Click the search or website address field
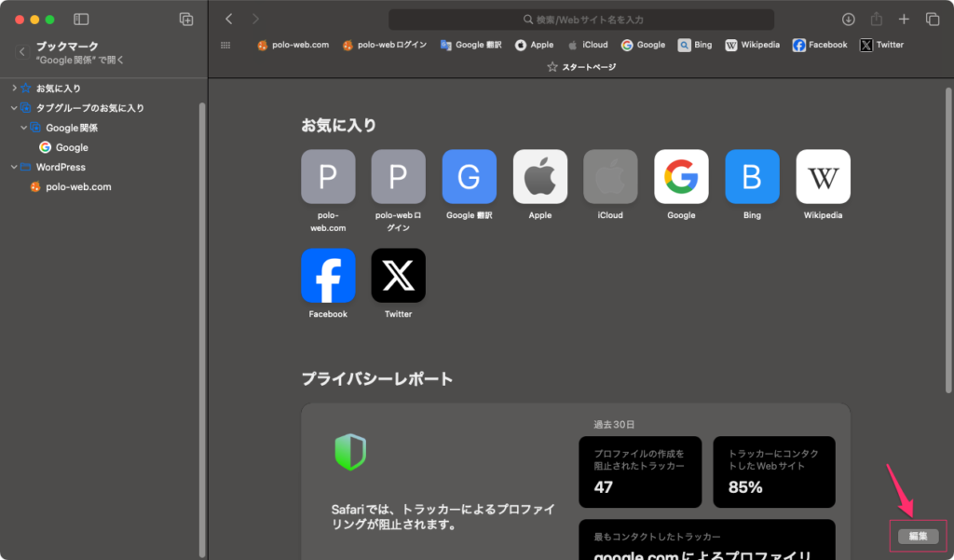This screenshot has width=954, height=560. (581, 20)
